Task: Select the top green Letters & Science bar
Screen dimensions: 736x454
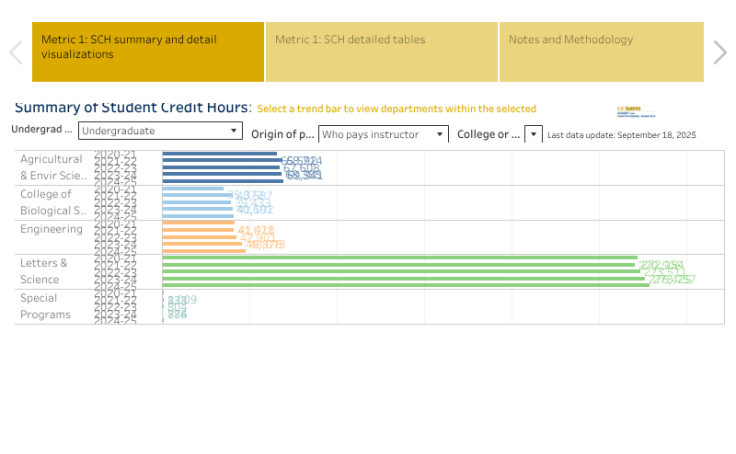Action: (399, 258)
